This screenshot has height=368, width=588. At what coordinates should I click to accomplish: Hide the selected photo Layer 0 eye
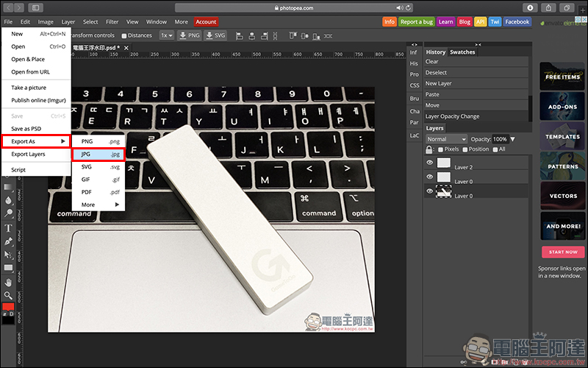[430, 191]
